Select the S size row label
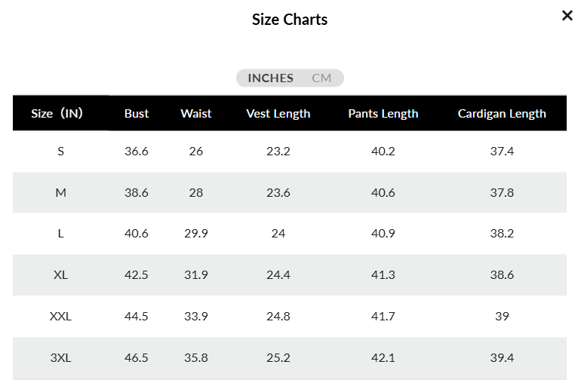The image size is (578, 392). coord(61,151)
